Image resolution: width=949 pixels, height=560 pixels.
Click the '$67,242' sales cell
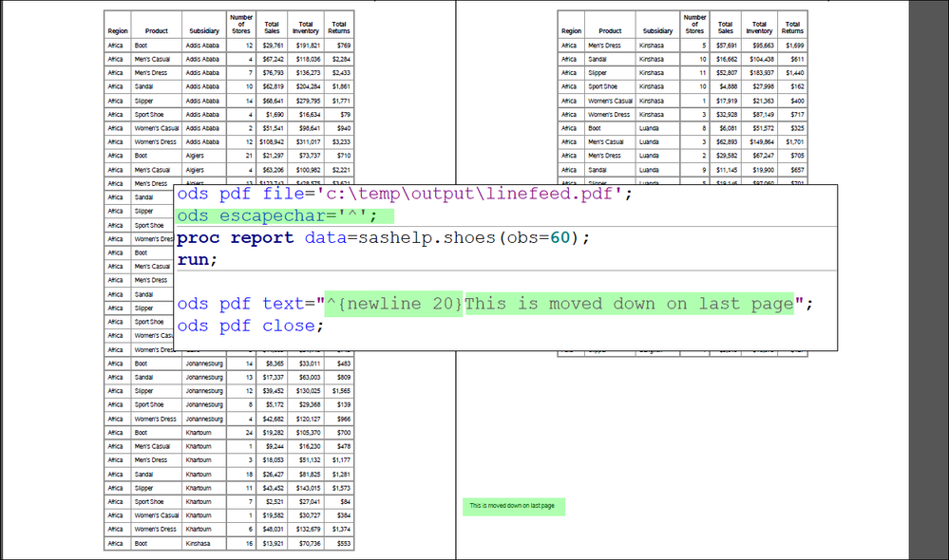point(273,59)
